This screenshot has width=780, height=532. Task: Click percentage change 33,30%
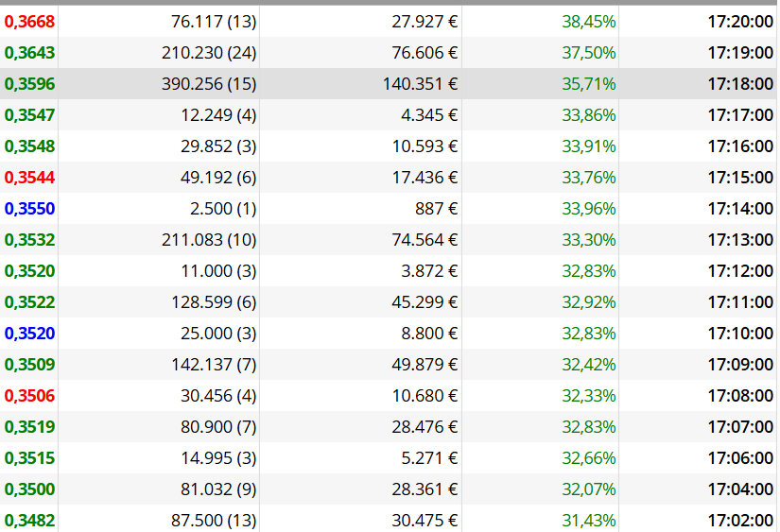coord(588,240)
